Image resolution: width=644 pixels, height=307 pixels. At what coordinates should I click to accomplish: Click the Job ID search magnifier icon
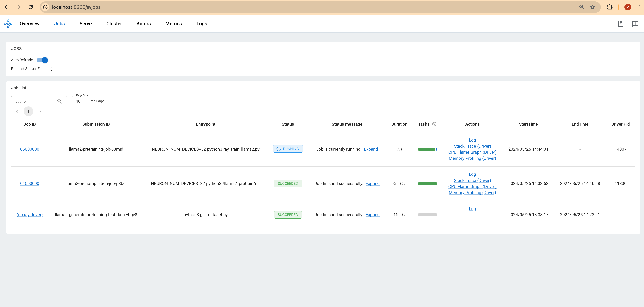coord(59,101)
